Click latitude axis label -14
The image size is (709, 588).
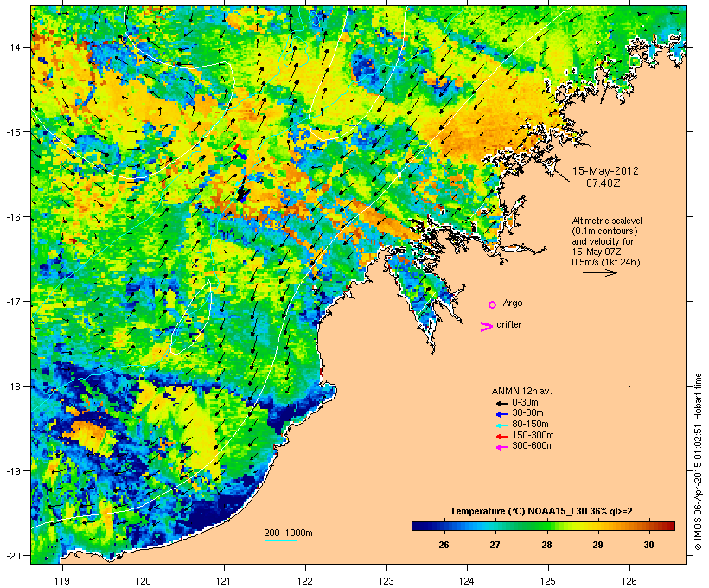(12, 48)
